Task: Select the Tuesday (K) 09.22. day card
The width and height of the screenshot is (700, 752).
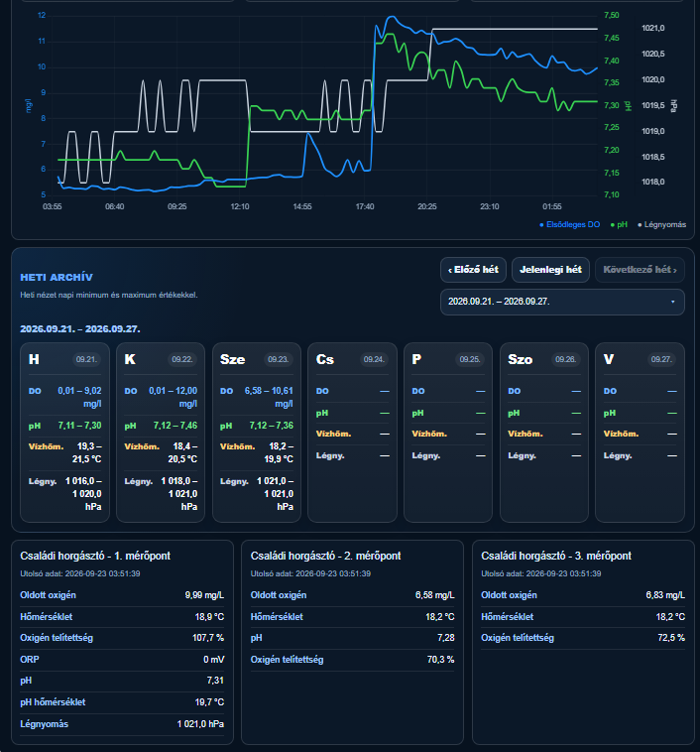Action: (x=161, y=433)
